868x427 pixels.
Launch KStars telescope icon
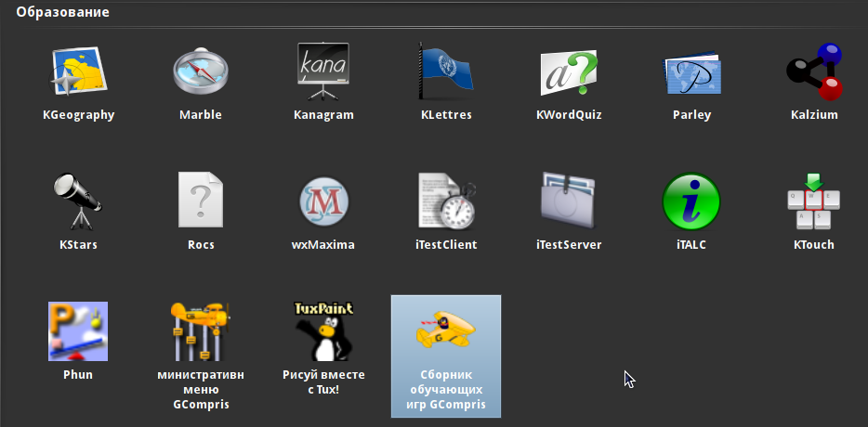(x=78, y=201)
